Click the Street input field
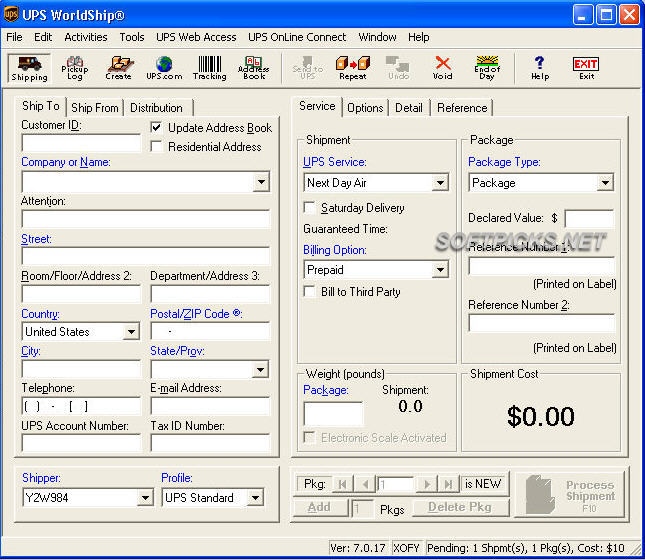 coord(146,256)
